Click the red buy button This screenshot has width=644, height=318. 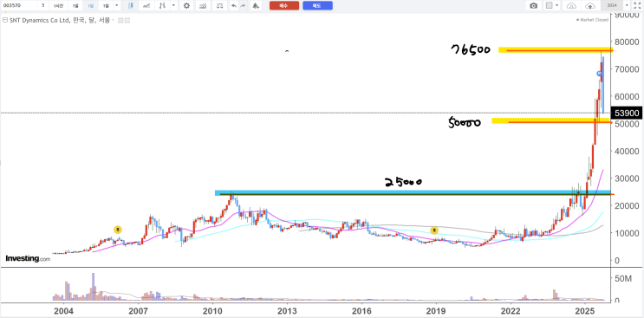coord(284,6)
